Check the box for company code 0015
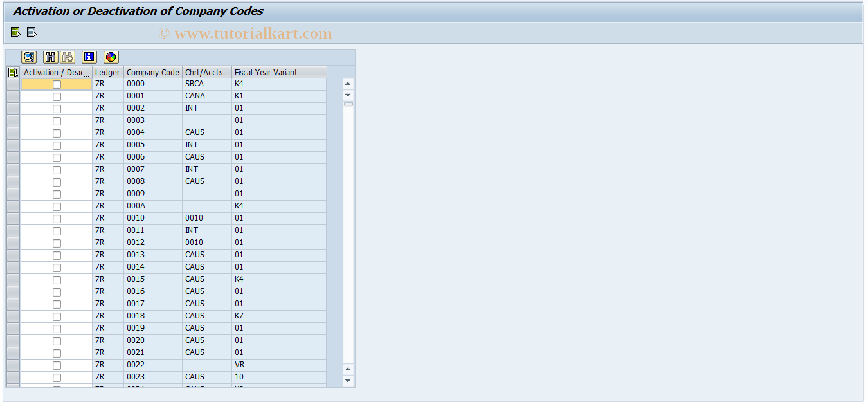Image resolution: width=868 pixels, height=402 pixels. [57, 280]
